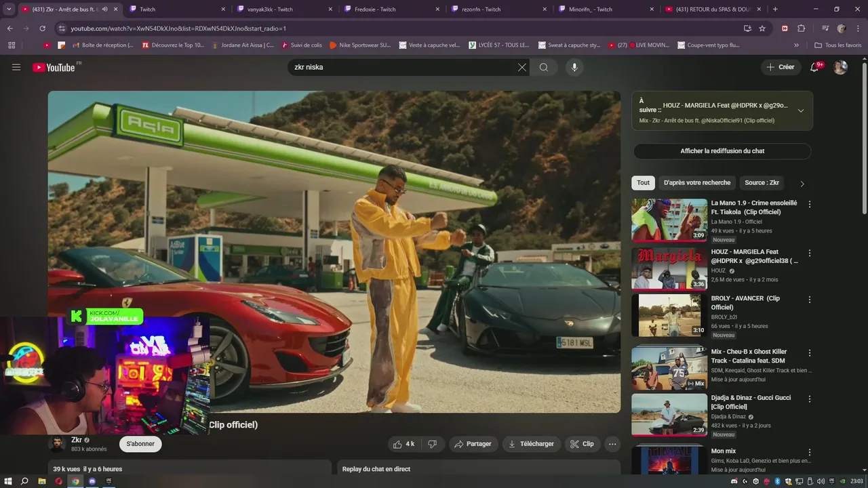
Task: Open Tous les favoris bookmarks folder
Action: click(837, 45)
